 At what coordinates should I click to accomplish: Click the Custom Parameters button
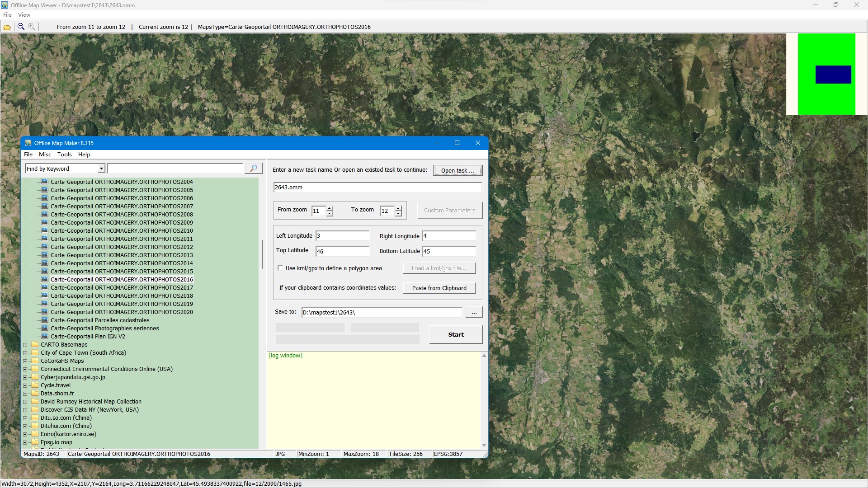click(449, 210)
